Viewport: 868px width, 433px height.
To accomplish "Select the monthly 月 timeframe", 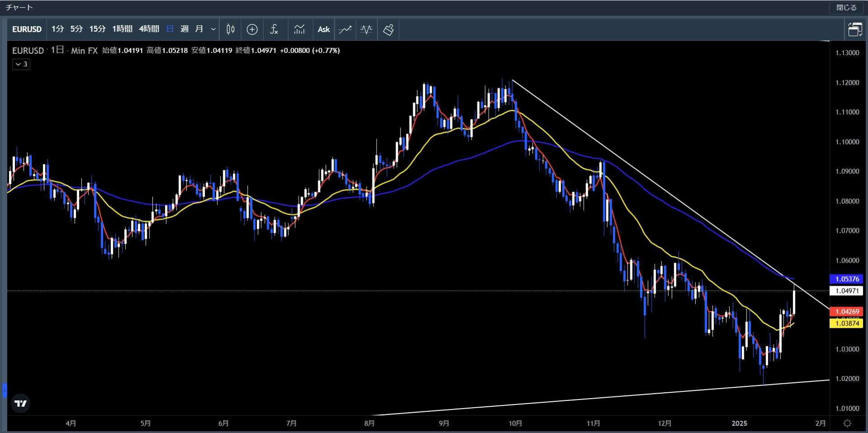I will (199, 29).
